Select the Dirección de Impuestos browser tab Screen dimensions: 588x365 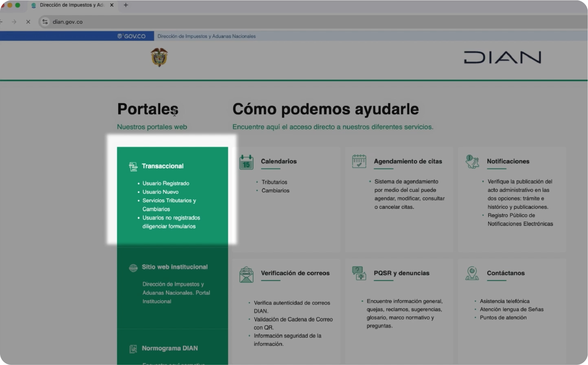click(72, 5)
